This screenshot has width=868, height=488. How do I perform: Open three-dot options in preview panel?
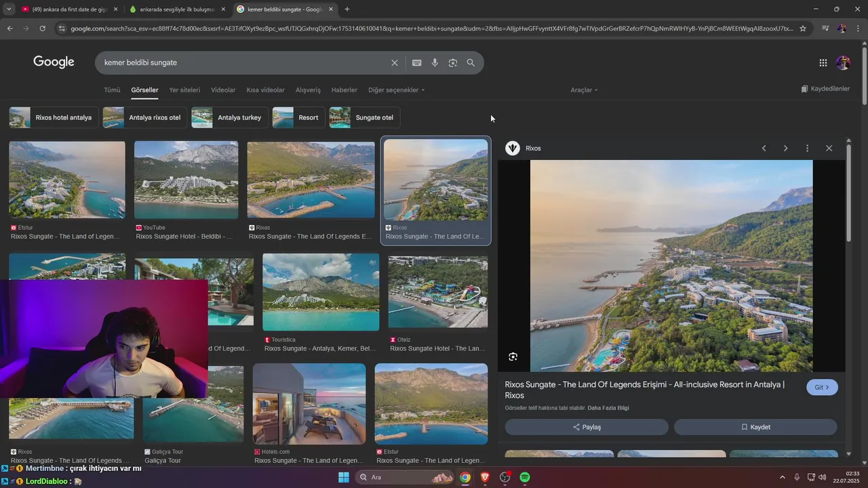tap(807, 148)
